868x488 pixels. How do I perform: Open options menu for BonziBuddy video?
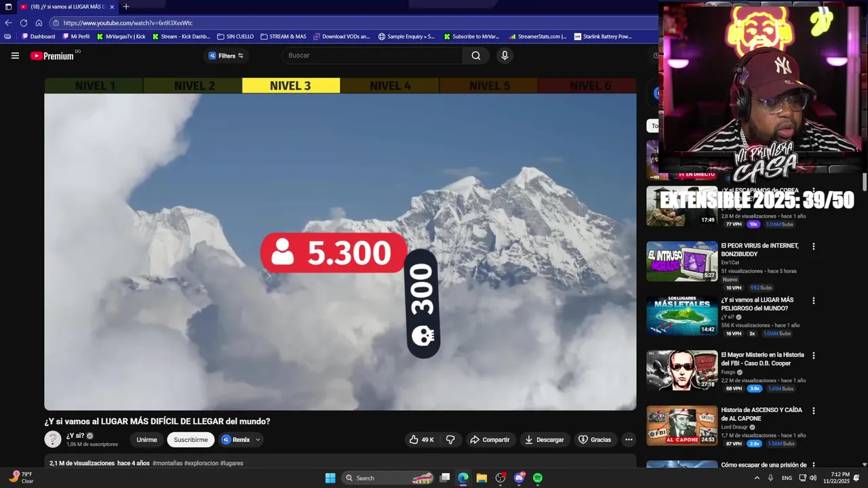point(814,247)
